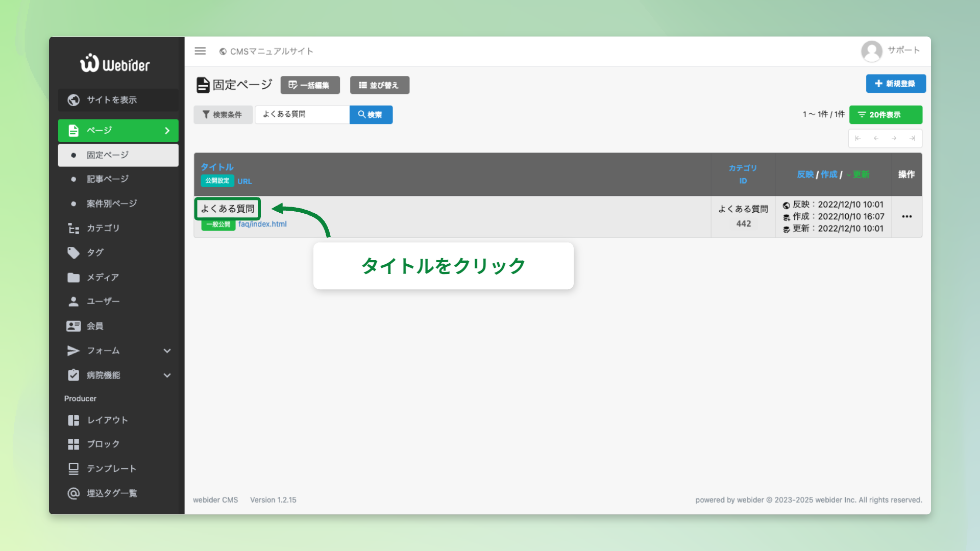Jump to last page arrow
Viewport: 980px width, 551px height.
[912, 138]
